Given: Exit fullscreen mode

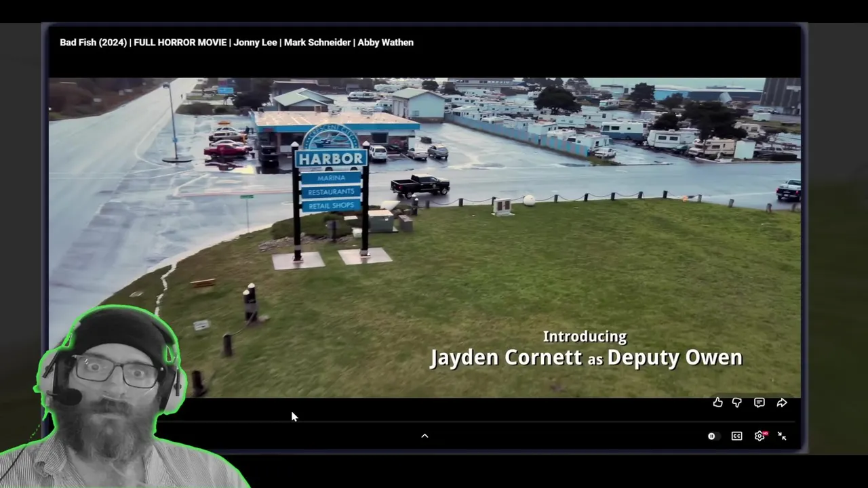Looking at the screenshot, I should [x=782, y=436].
